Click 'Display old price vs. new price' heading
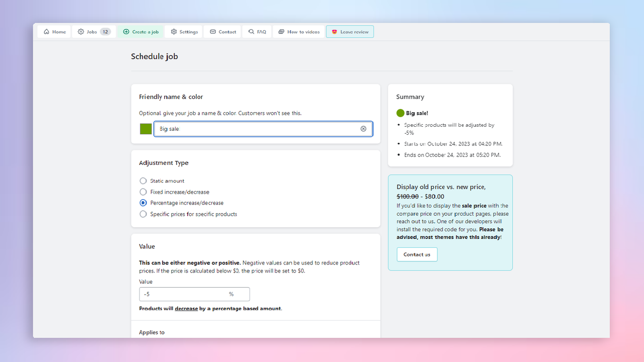644x362 pixels. 441,187
